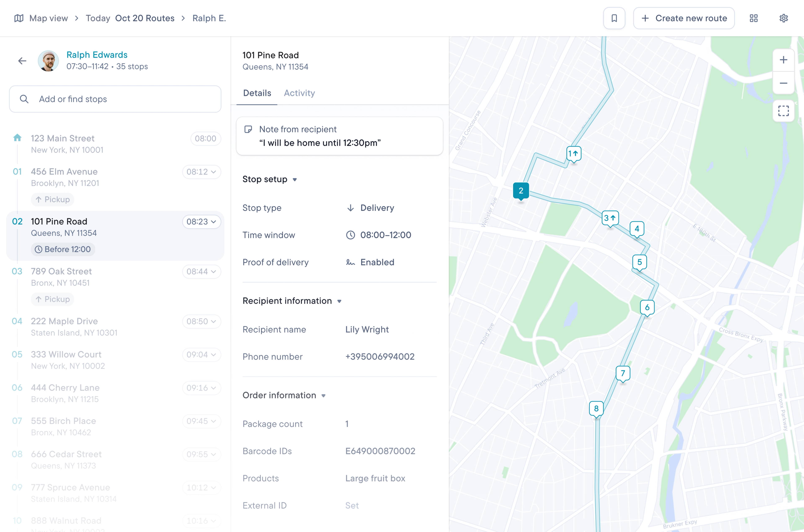Viewport: 804px width, 532px height.
Task: Switch to the Details tab
Action: point(257,93)
